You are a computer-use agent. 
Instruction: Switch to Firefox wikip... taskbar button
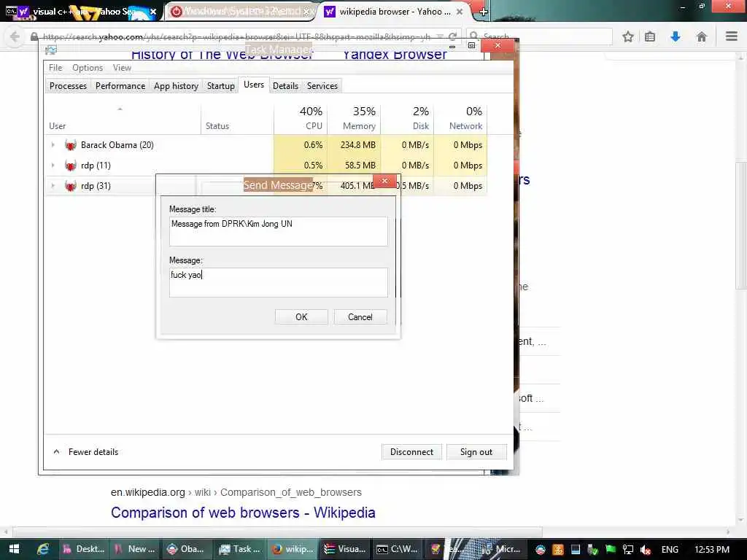click(x=293, y=549)
